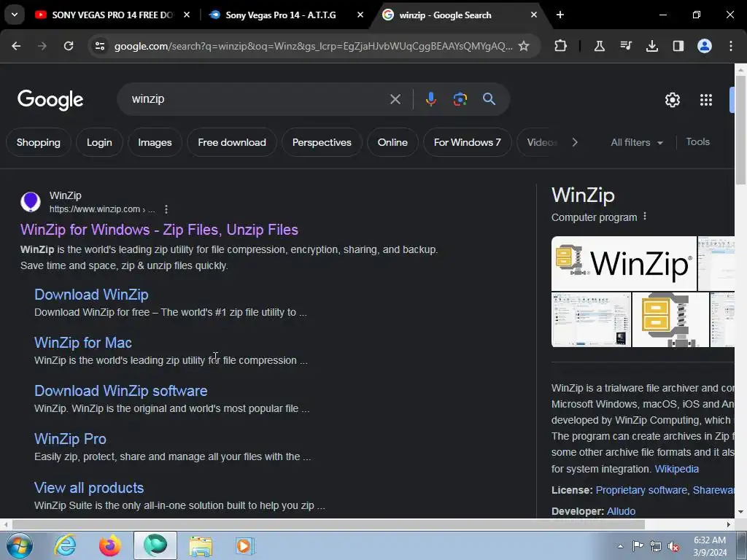Viewport: 747px width, 560px height.
Task: Open the Wikipedia link in knowledge panel
Action: click(676, 469)
